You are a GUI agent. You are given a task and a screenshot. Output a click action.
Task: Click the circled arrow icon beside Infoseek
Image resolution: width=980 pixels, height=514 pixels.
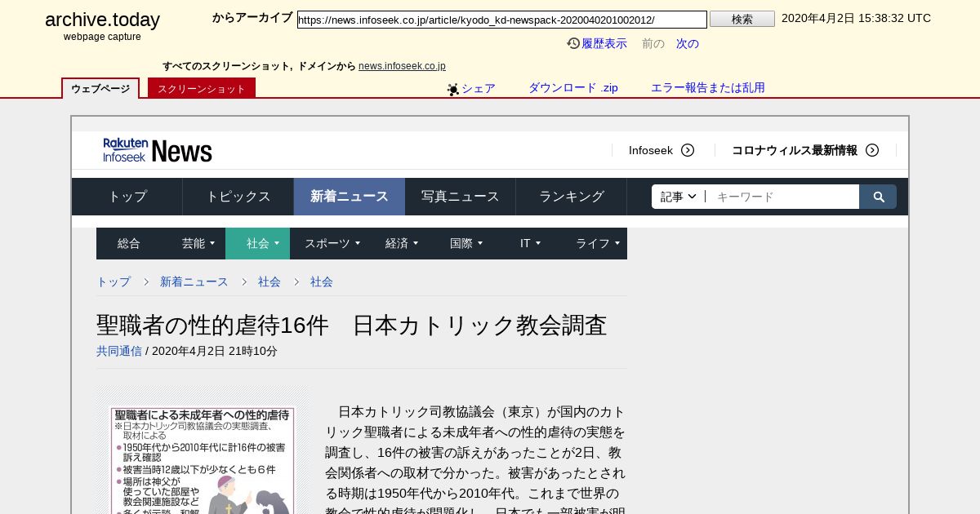point(688,150)
